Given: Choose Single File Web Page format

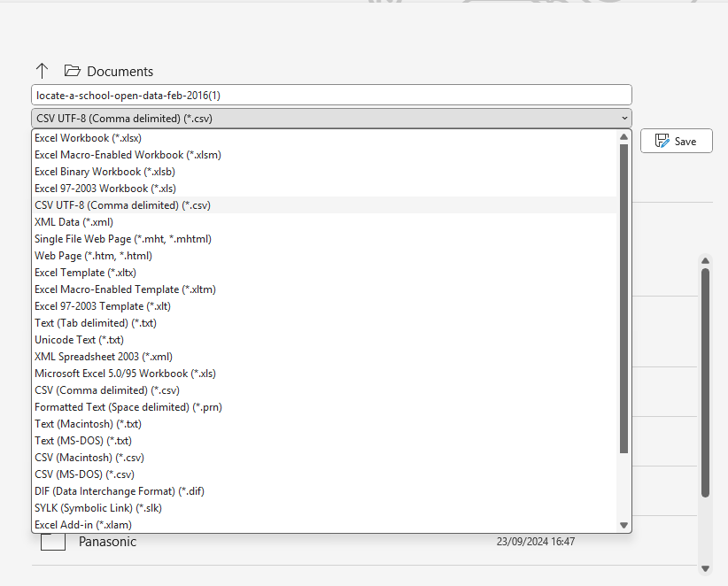Looking at the screenshot, I should 325,239.
